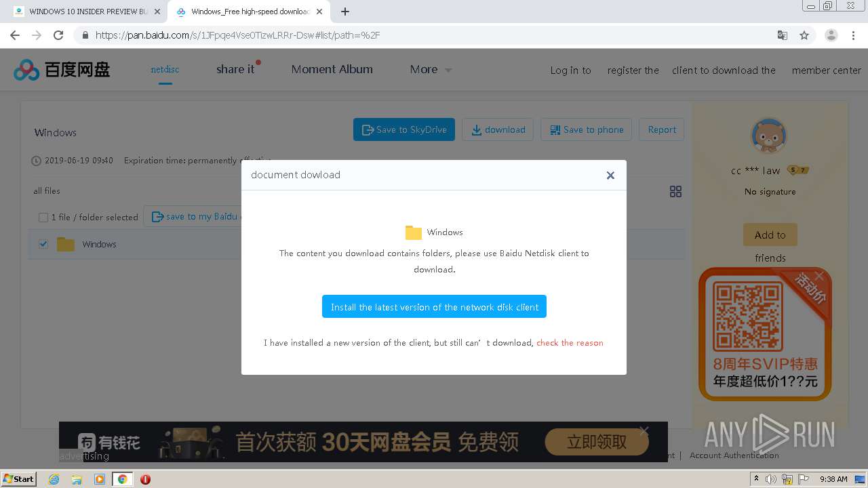Screen dimensions: 868x488
Task: Open the 9:38 AM system clock
Action: click(833, 479)
